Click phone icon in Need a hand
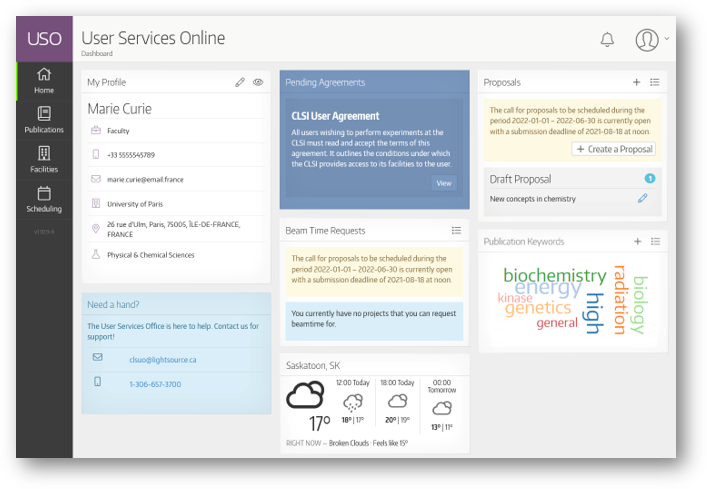Viewport: 707px width, 489px height. click(x=97, y=382)
